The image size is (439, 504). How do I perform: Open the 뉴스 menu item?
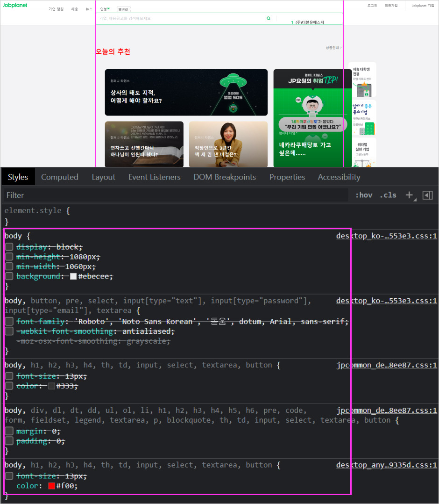pos(89,9)
